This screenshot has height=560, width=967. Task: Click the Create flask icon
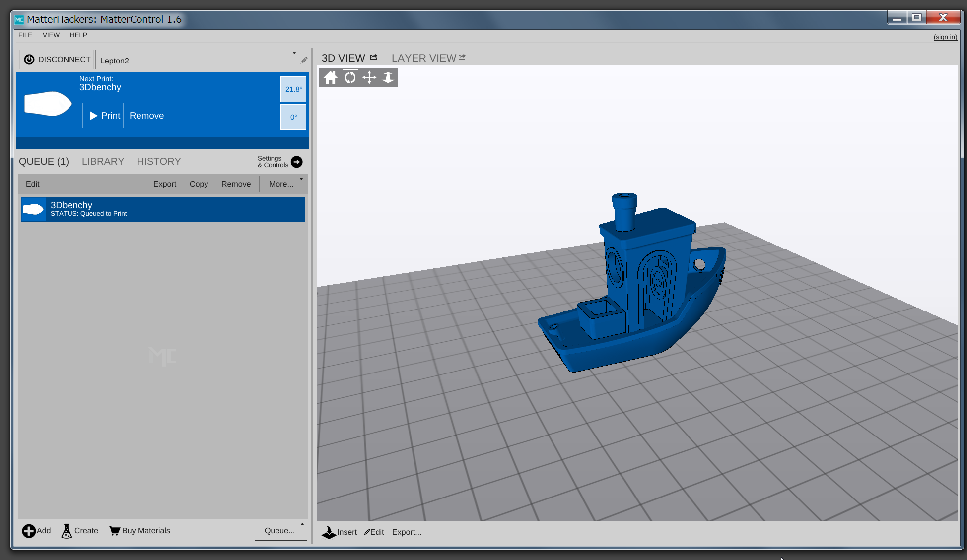67,531
